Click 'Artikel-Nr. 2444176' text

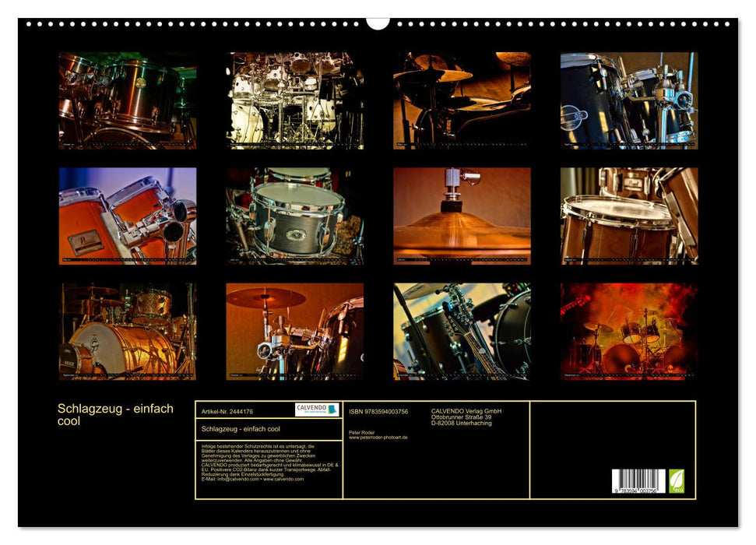(227, 411)
